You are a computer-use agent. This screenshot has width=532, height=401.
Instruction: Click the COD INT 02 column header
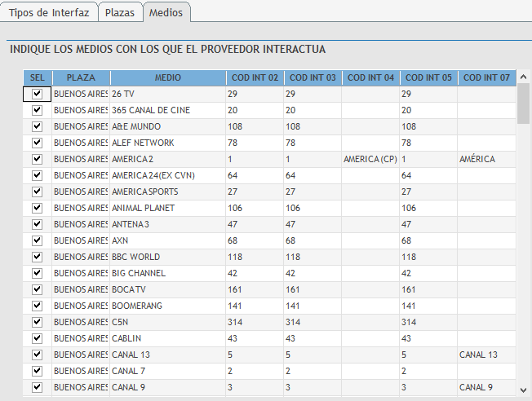(x=255, y=77)
